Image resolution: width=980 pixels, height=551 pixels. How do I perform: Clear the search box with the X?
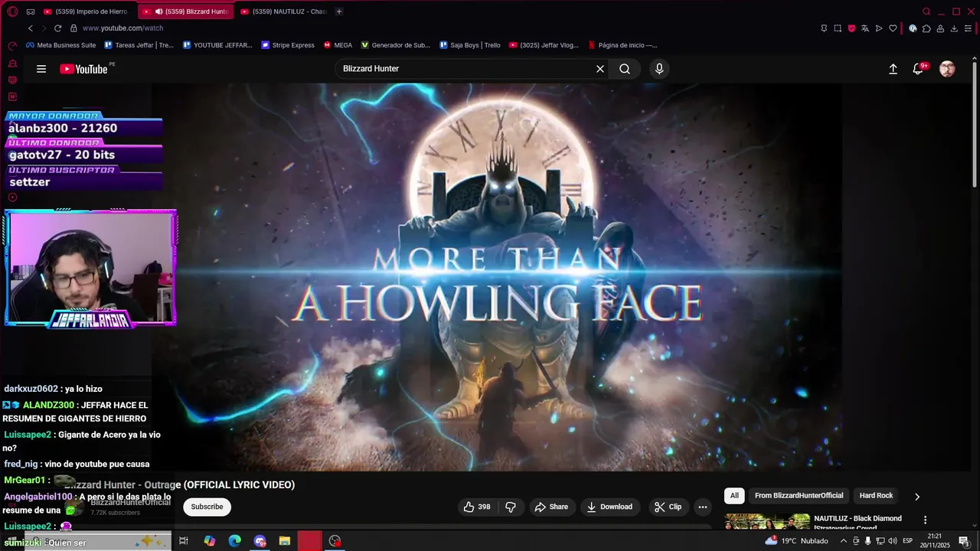pyautogui.click(x=600, y=69)
